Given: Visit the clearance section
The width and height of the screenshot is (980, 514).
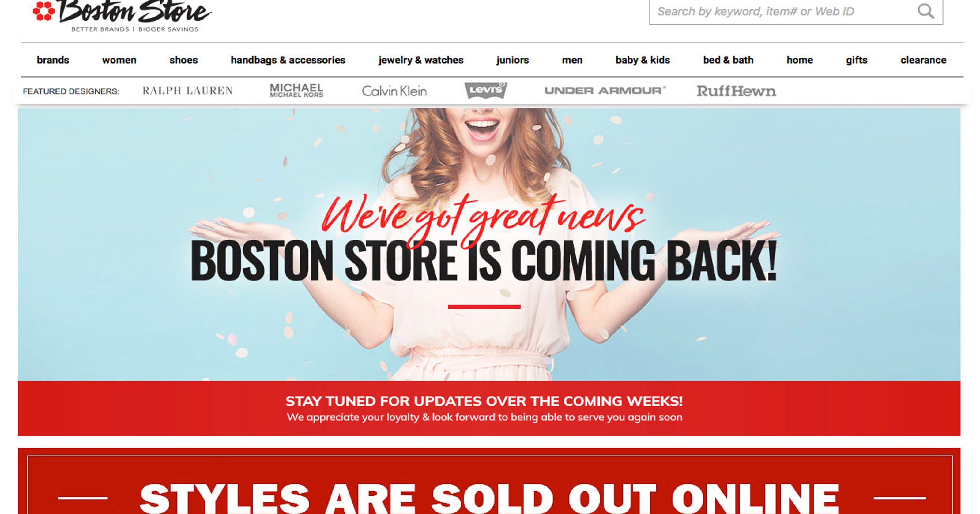Looking at the screenshot, I should click(x=923, y=60).
